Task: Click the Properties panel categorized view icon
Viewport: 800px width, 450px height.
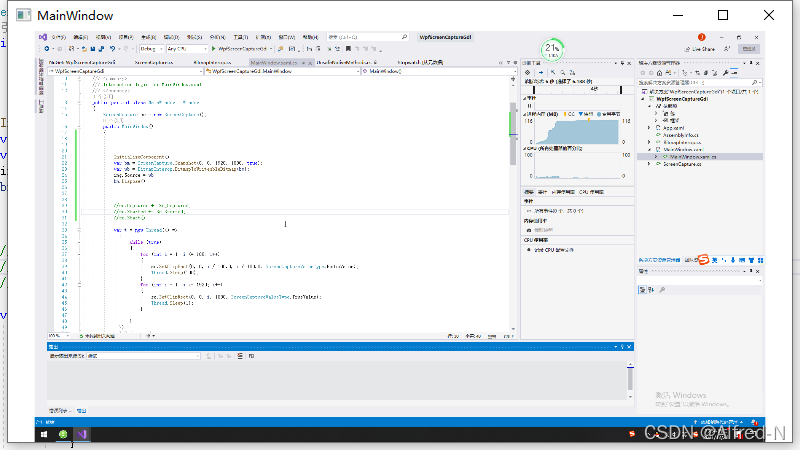Action: point(642,289)
